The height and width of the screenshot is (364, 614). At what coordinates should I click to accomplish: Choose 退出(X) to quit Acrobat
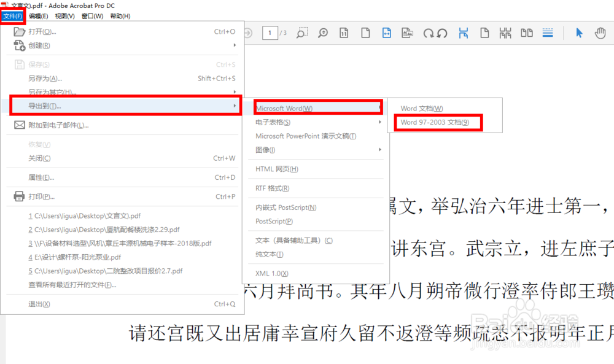click(123, 304)
